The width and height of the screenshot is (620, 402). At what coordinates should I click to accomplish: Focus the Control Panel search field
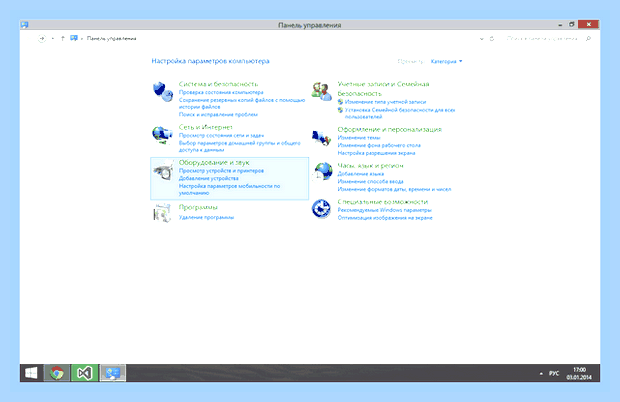click(x=544, y=38)
